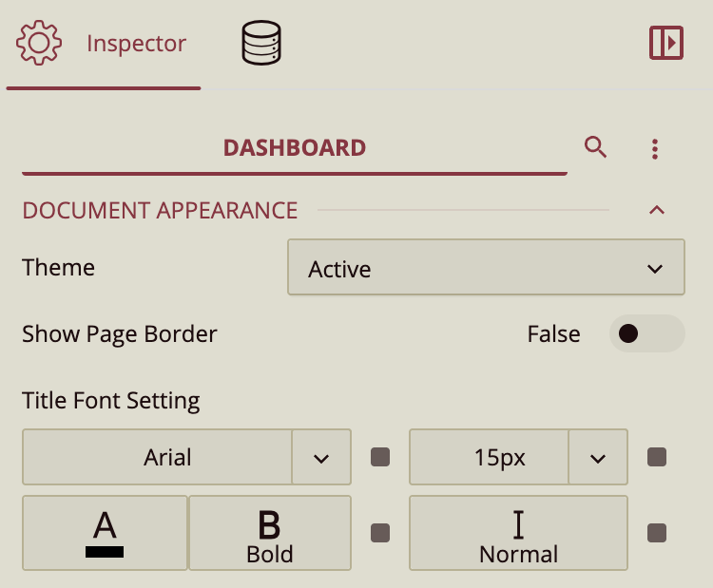This screenshot has width=713, height=588.
Task: Click the italic Normal font style button
Action: tap(518, 533)
